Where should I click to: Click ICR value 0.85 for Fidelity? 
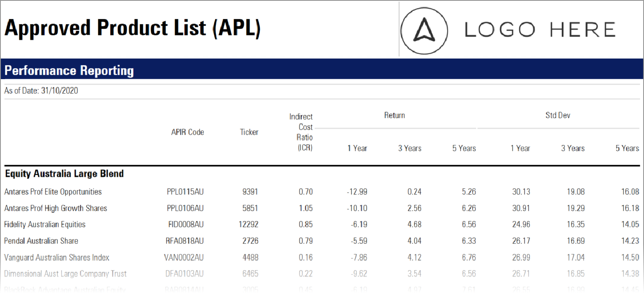click(306, 225)
